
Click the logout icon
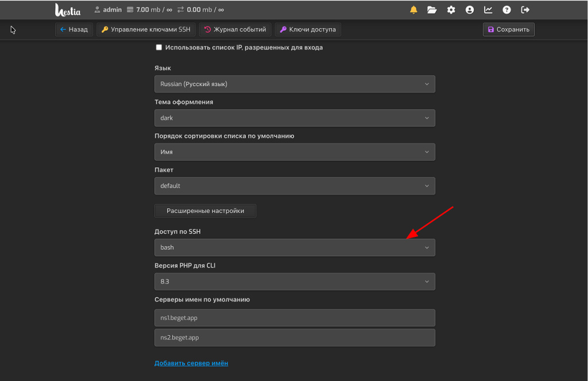525,10
